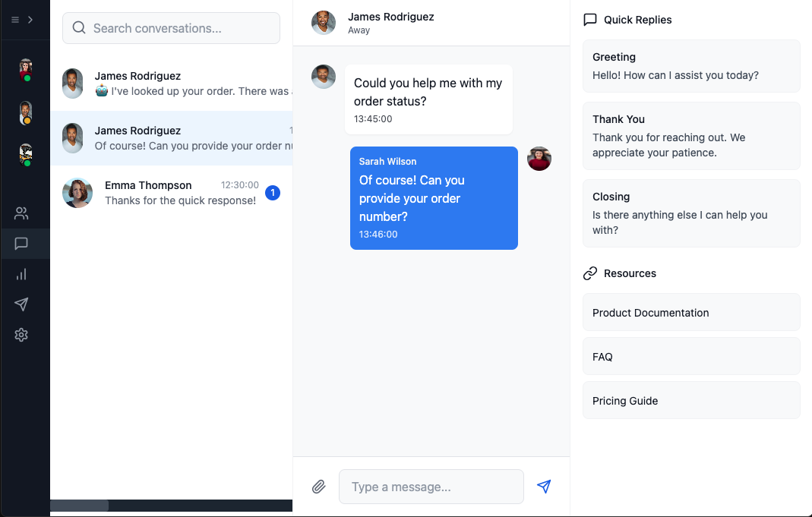The width and height of the screenshot is (812, 517).
Task: Open the FAQ resource link
Action: click(691, 356)
